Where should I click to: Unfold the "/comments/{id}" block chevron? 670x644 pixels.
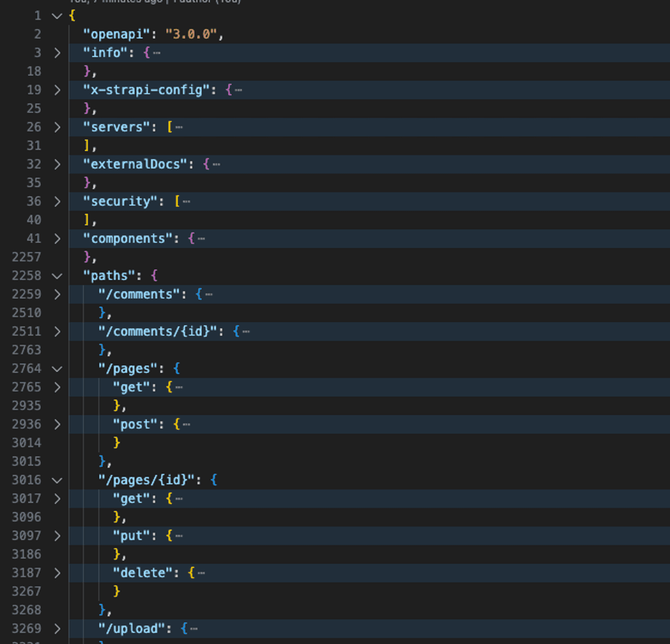click(x=57, y=331)
